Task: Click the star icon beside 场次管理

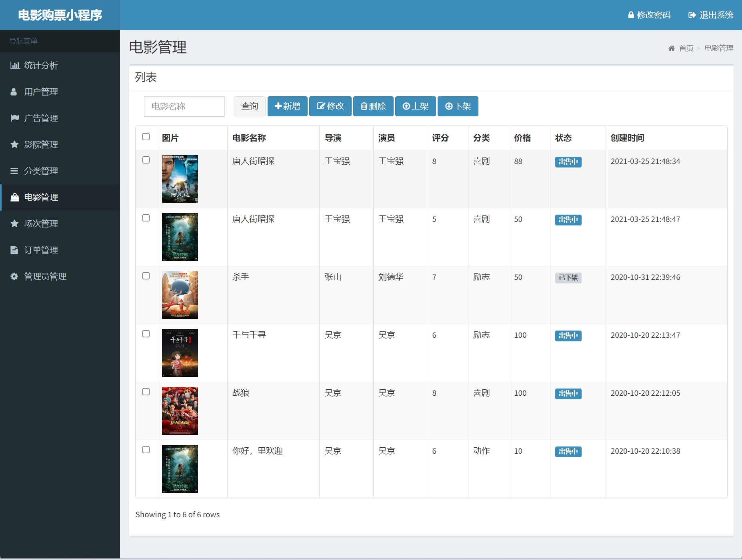Action: (x=14, y=223)
